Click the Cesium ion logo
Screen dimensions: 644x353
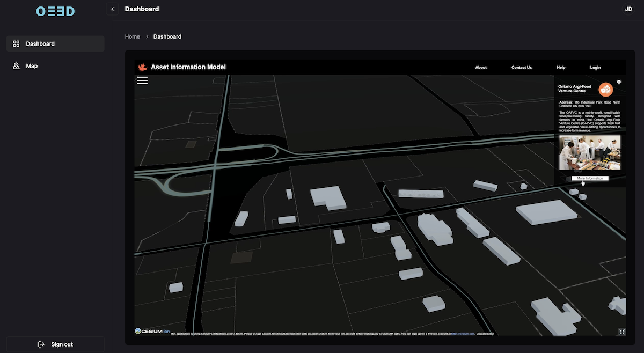coord(152,331)
